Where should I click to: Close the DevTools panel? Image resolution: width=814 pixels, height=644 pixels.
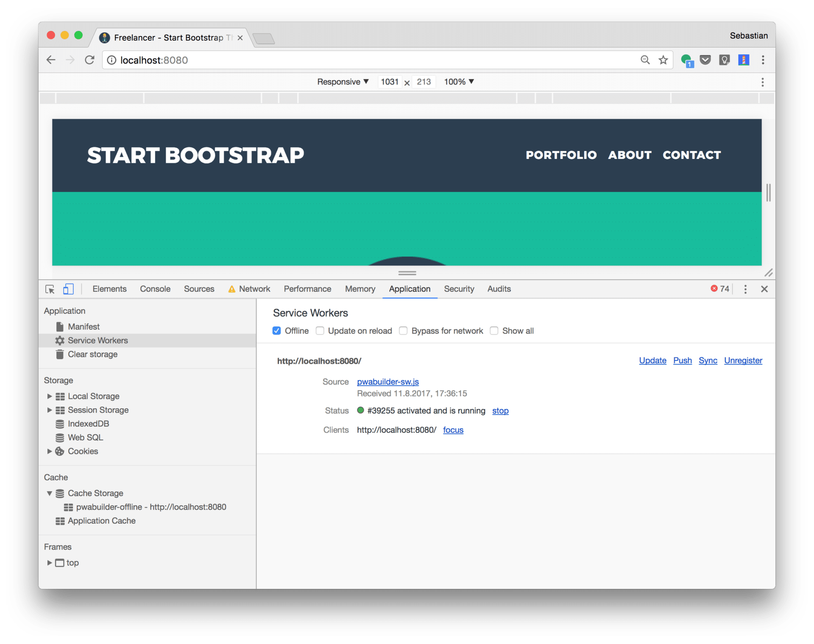(764, 289)
